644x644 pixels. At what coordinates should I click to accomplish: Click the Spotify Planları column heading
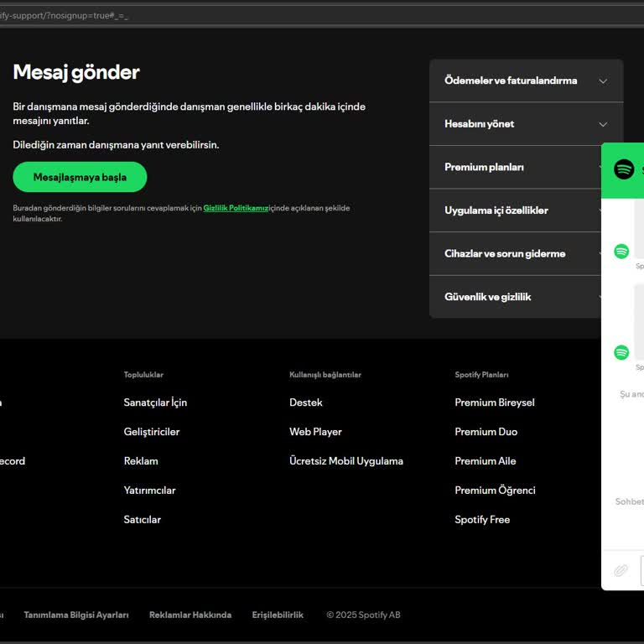click(x=481, y=375)
